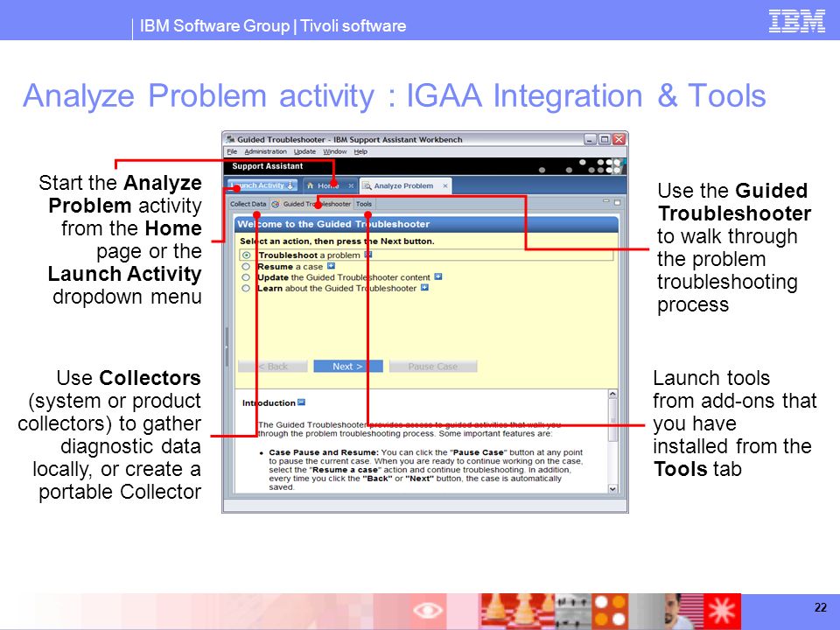Click the Analyze Problem tab icon
This screenshot has height=630, width=840.
pos(367,185)
